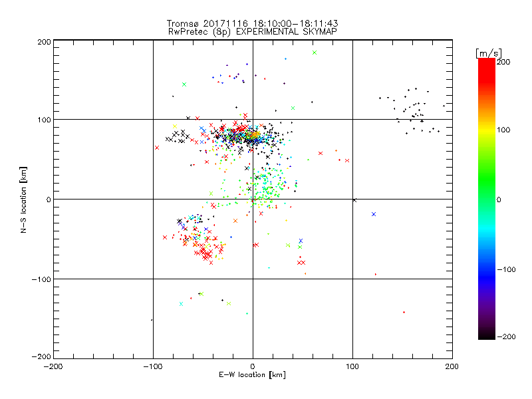Click the '0' tick label on E-W axis
Screen dimensions: 532x399
pos(253,366)
